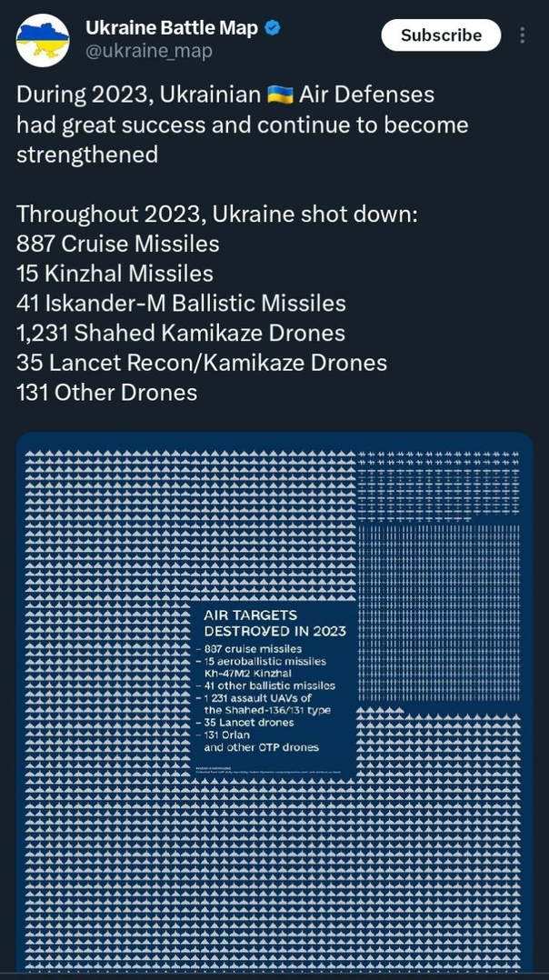Image resolution: width=549 pixels, height=980 pixels.
Task: Click the Ukrainian flag emoji in the post
Action: pos(280,95)
